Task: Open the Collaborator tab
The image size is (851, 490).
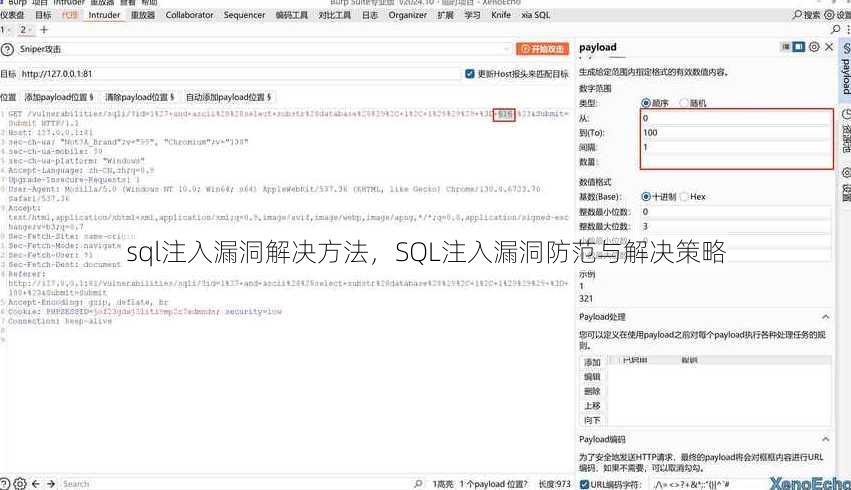Action: pyautogui.click(x=189, y=15)
